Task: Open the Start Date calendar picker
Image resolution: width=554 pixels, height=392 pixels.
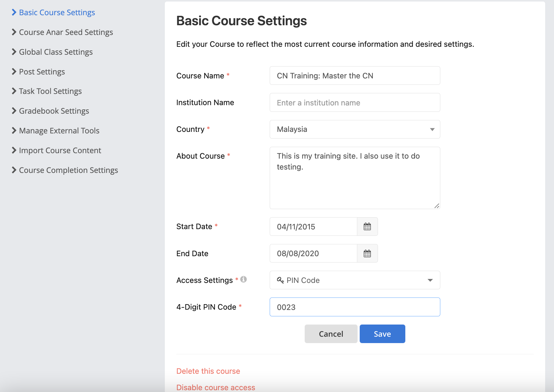Action: [x=367, y=227]
